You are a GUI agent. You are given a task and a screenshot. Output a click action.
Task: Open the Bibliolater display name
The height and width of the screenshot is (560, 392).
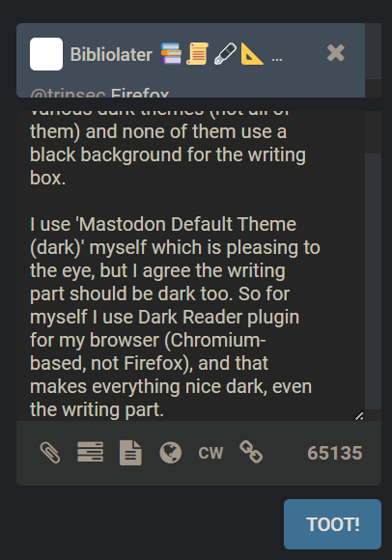pyautogui.click(x=111, y=54)
